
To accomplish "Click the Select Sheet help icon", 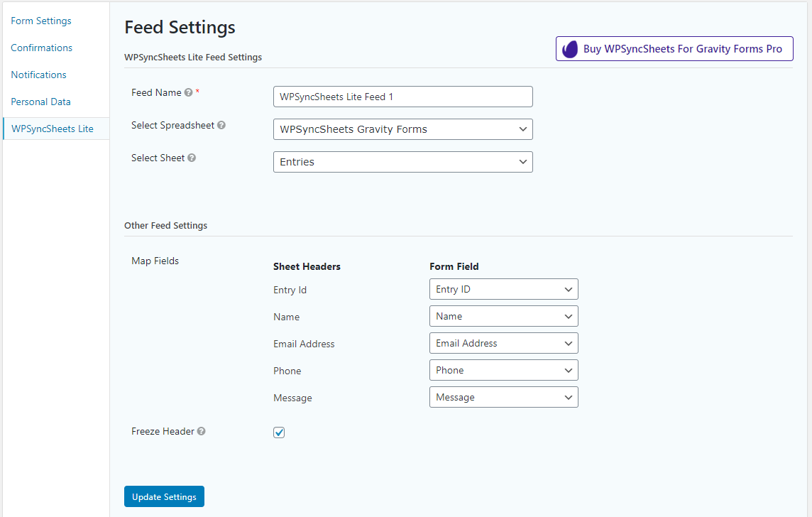I will [x=192, y=158].
